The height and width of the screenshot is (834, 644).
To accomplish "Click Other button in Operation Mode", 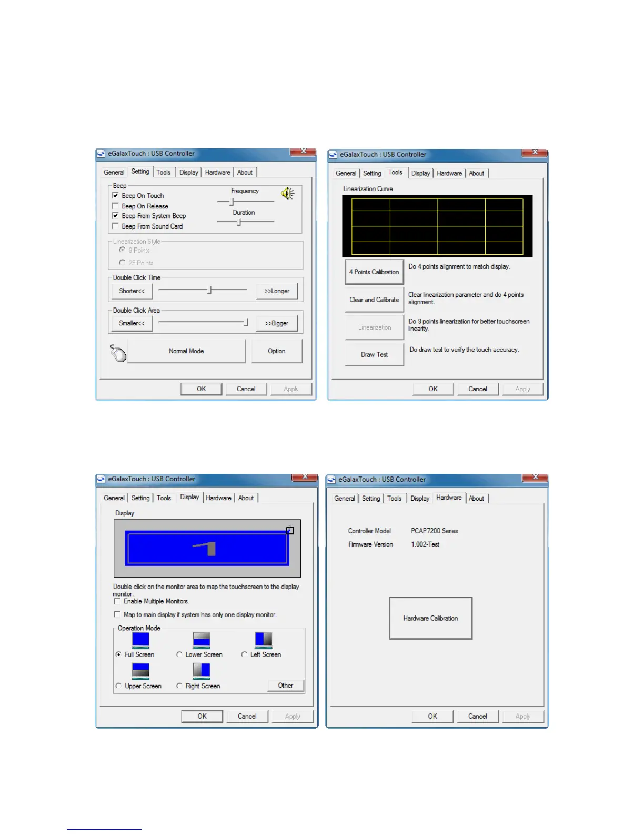I will 286,685.
